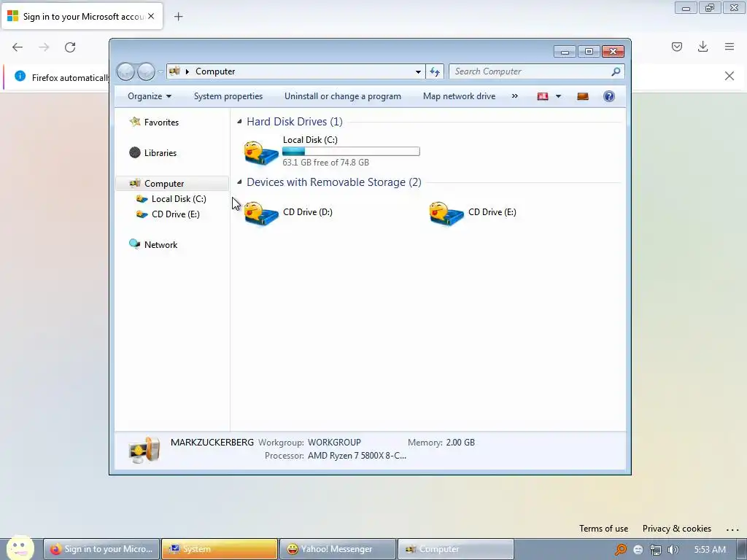Select the CD Drive (E:) icon in main pane
Image resolution: width=747 pixels, height=560 pixels.
point(446,214)
